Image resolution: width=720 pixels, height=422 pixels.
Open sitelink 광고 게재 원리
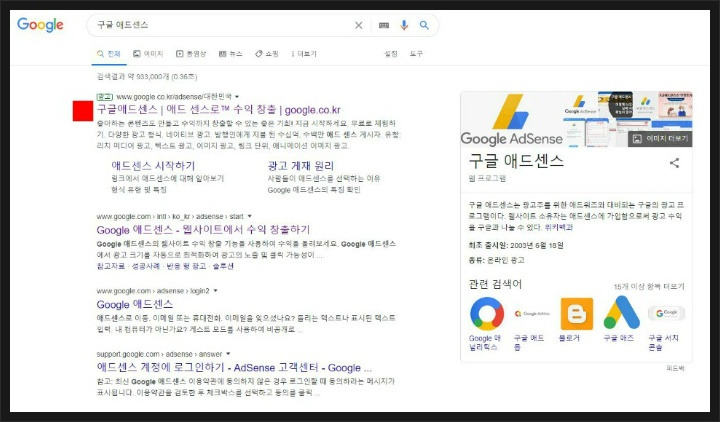click(301, 166)
